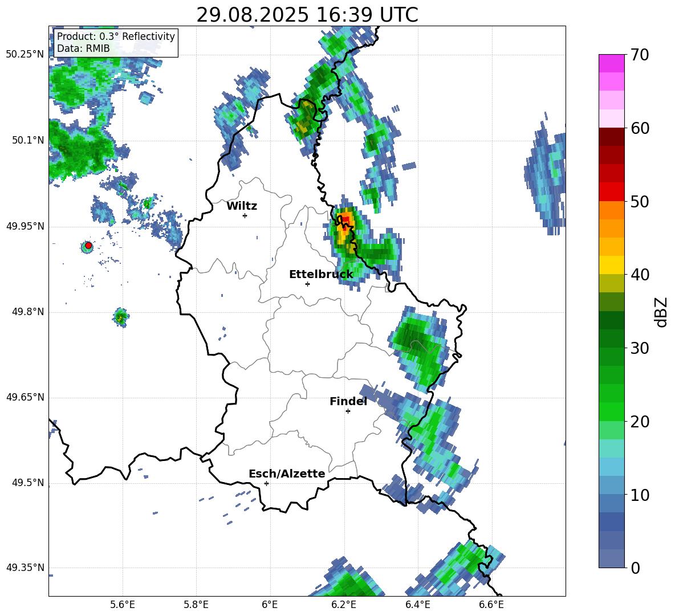
Task: Click the dBZ colorbar axis label
Action: coord(660,312)
